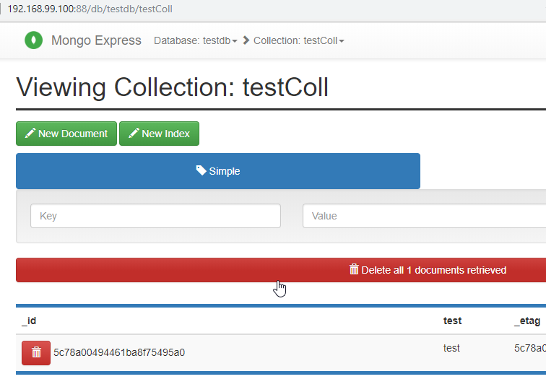Open document 5c78a00494461ba8f75495a0
Screen dimensions: 546x392
pos(119,352)
